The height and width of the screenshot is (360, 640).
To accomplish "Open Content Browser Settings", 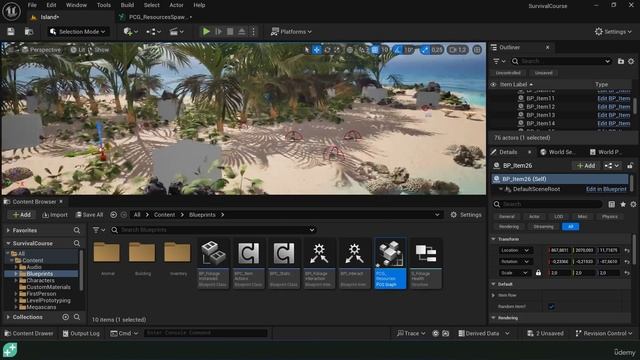I will 466,215.
